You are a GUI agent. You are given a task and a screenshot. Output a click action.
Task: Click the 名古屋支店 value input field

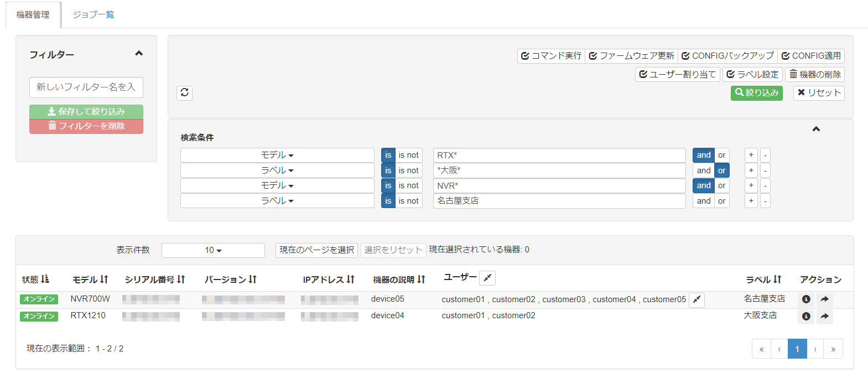click(x=559, y=201)
